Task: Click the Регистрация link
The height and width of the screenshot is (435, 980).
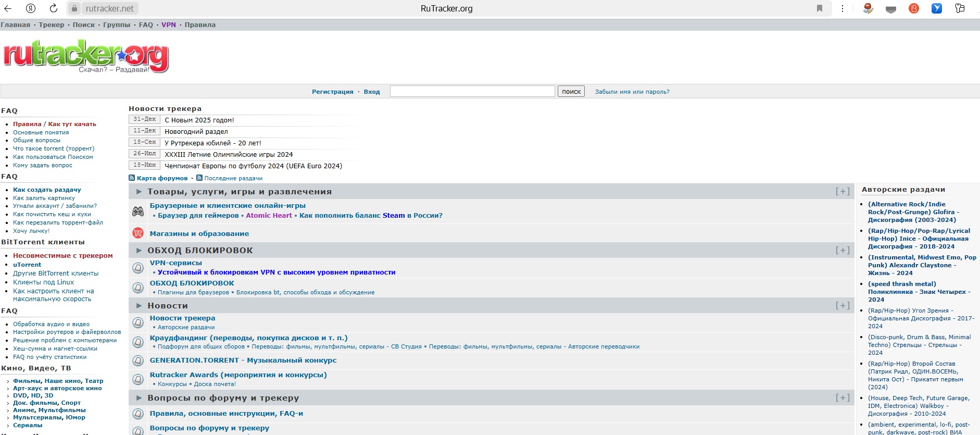Action: tap(333, 92)
